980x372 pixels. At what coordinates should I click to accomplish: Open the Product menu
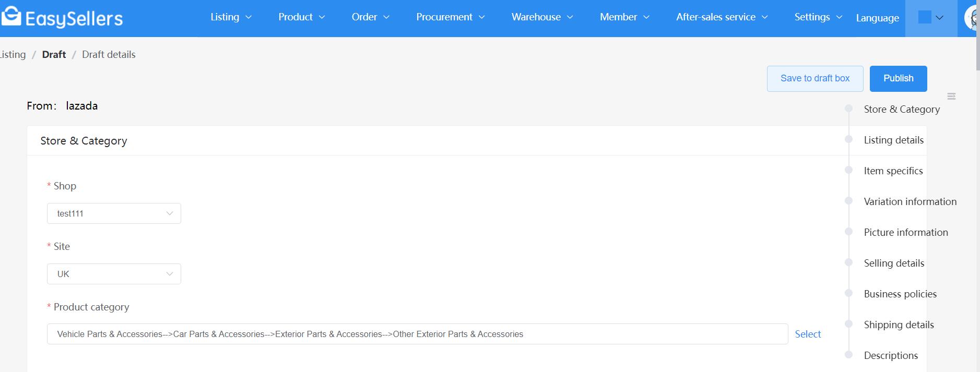pos(301,17)
